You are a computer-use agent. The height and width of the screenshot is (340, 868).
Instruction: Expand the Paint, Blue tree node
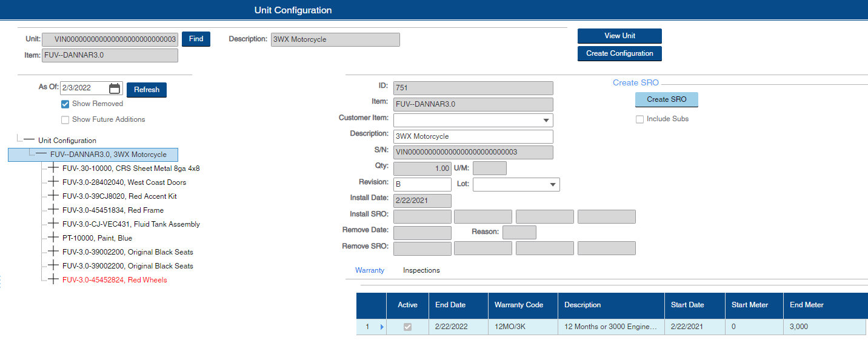click(x=53, y=238)
